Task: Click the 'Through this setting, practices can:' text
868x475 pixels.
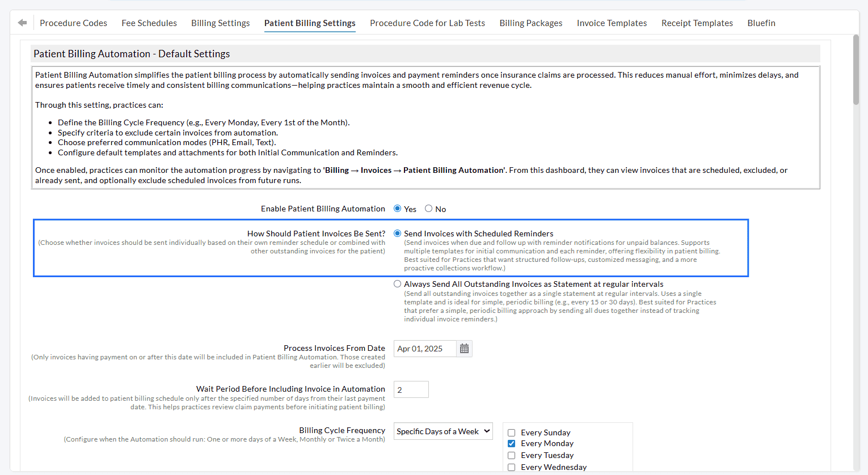Action: pos(99,105)
